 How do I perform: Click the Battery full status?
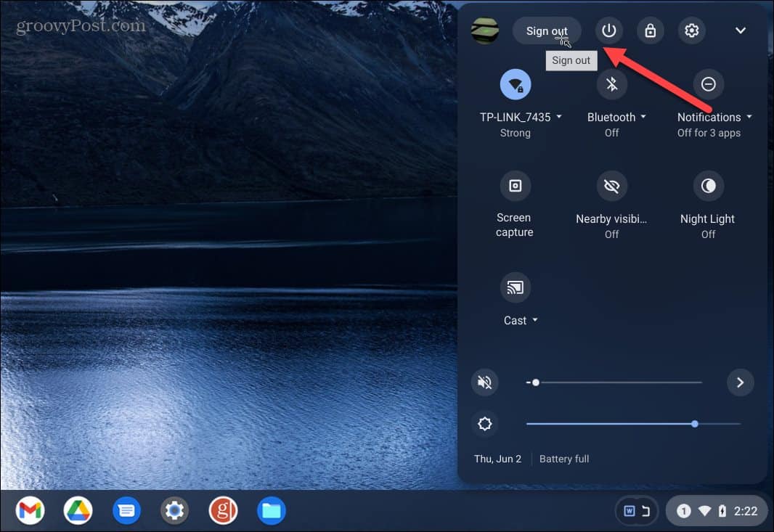(563, 459)
